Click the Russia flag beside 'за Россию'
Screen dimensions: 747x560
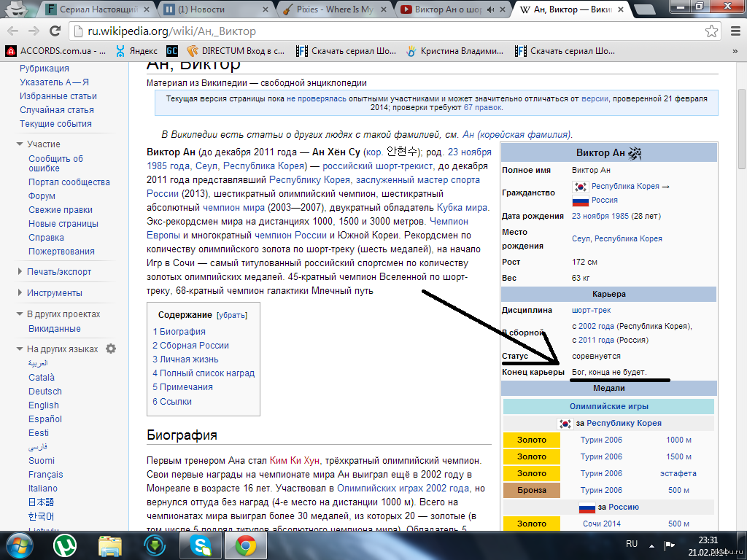(587, 507)
